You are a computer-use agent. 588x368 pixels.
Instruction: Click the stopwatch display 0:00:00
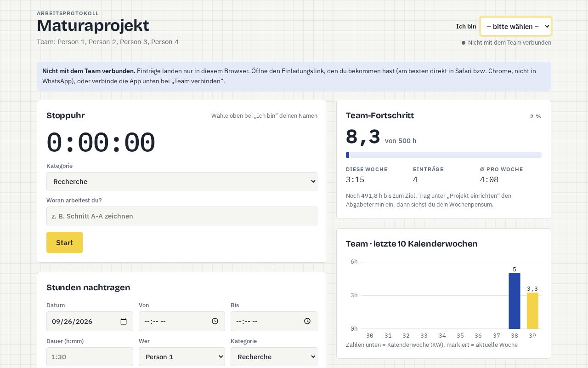pyautogui.click(x=101, y=143)
